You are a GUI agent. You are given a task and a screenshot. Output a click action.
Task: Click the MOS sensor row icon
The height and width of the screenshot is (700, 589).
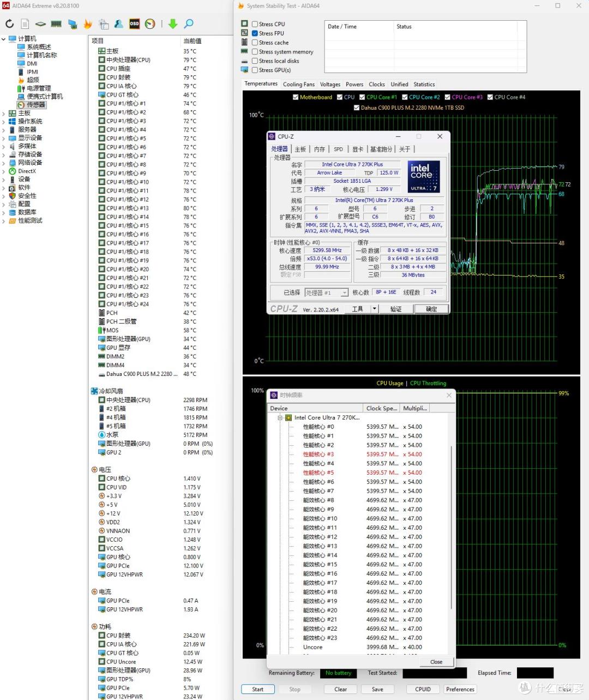[x=101, y=330]
